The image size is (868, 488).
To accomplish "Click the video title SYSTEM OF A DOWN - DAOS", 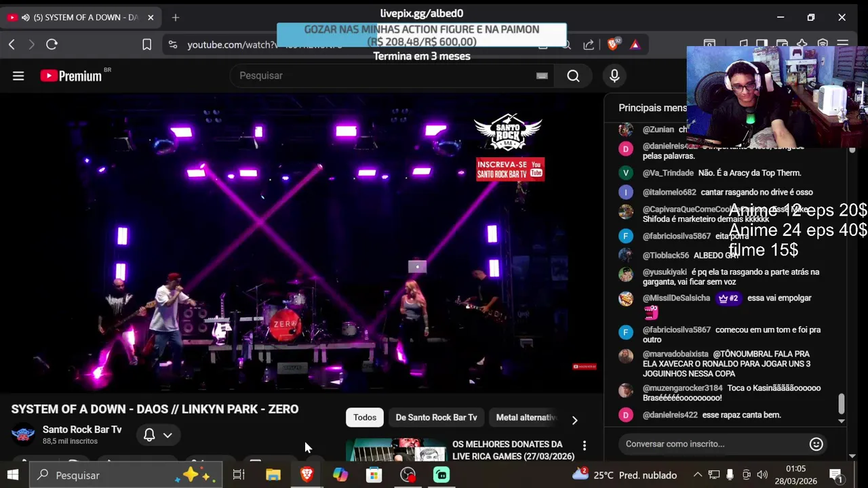I will 155,409.
